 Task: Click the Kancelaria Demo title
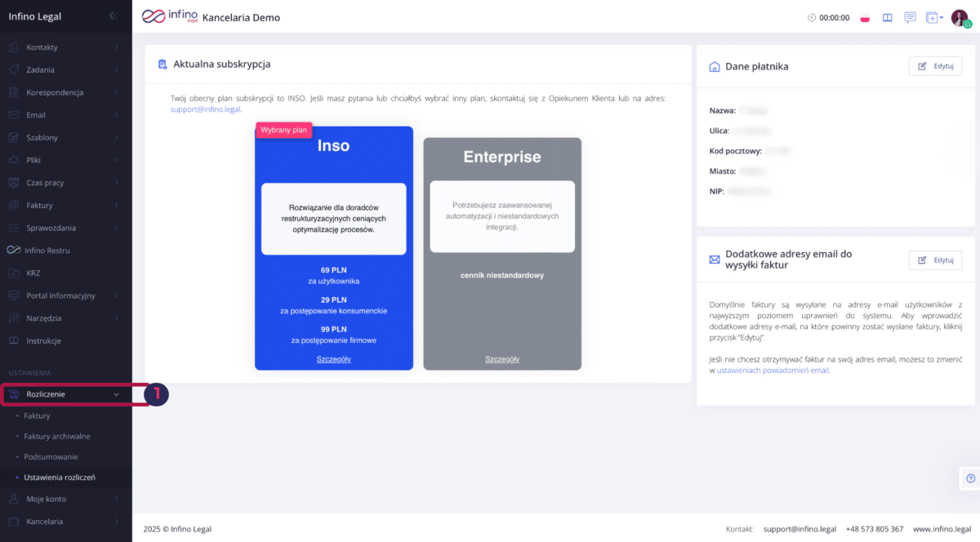pos(241,17)
